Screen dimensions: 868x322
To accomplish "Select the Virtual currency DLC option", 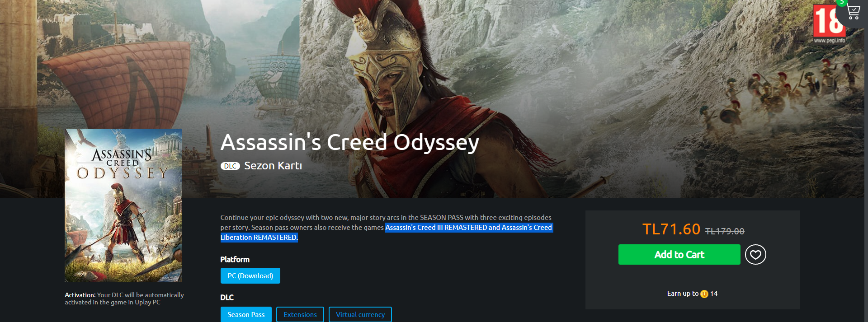I will pos(360,315).
